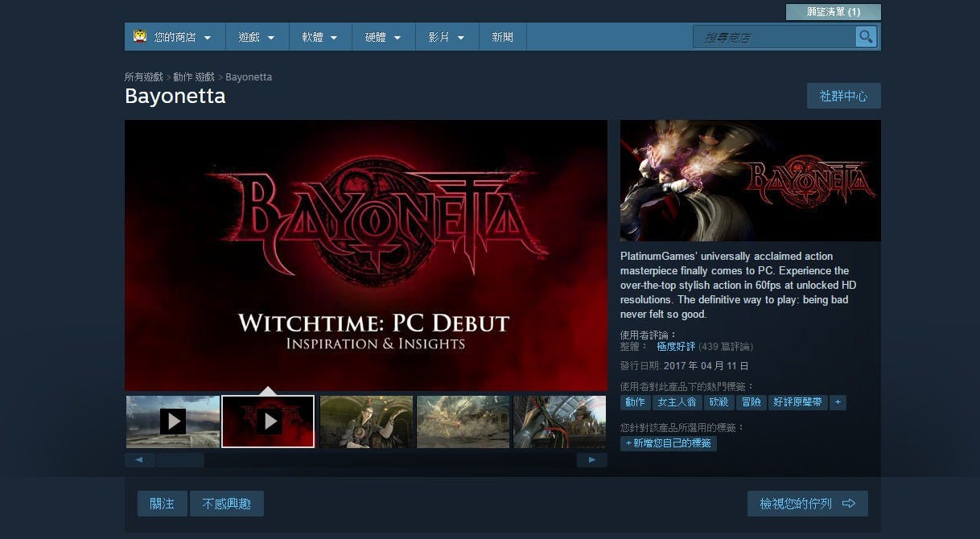Expand the 軟體 dropdown menu
The image size is (980, 539).
click(x=319, y=37)
